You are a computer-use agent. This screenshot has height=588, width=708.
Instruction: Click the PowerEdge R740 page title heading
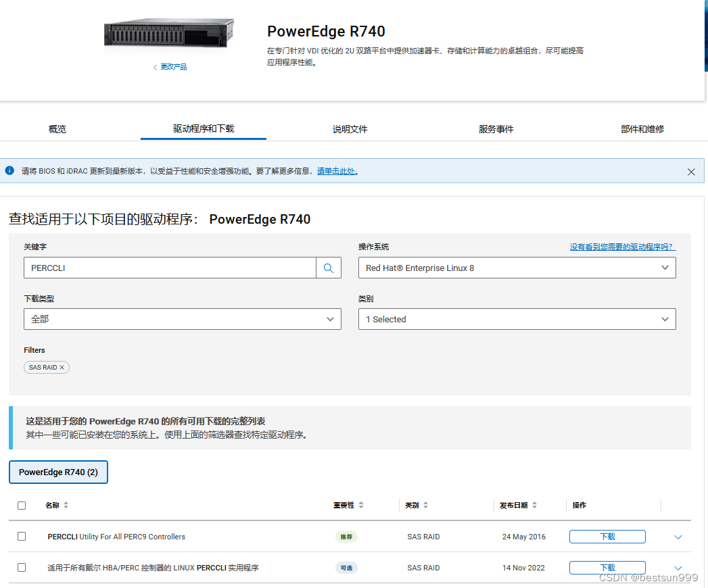coord(326,31)
